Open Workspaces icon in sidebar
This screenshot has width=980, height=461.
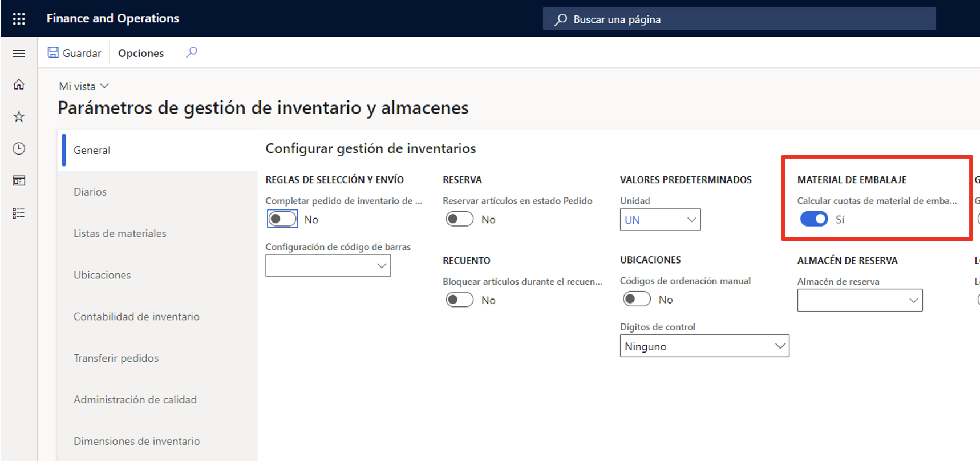coord(19,181)
